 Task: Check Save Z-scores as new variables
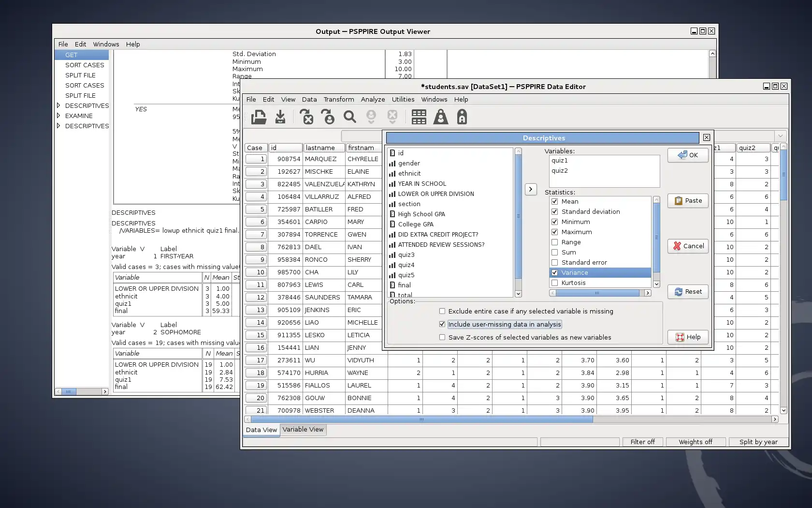point(442,337)
